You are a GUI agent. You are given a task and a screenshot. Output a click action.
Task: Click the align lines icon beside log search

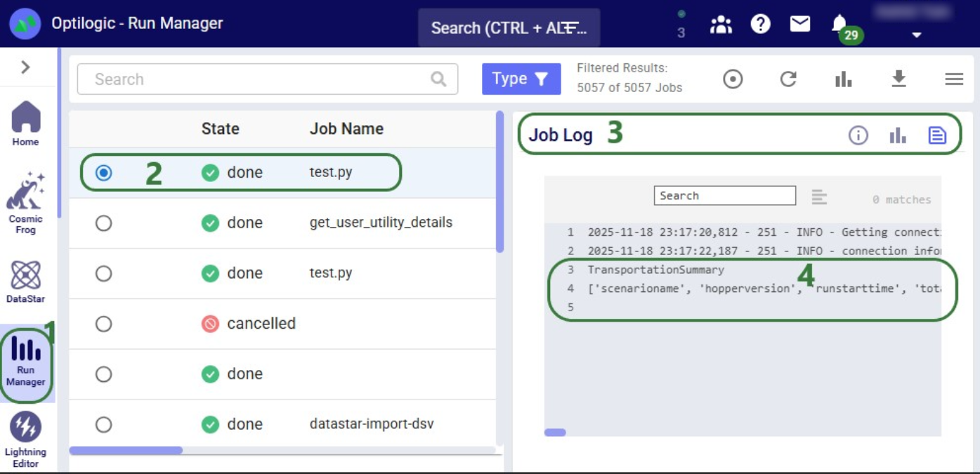(819, 197)
